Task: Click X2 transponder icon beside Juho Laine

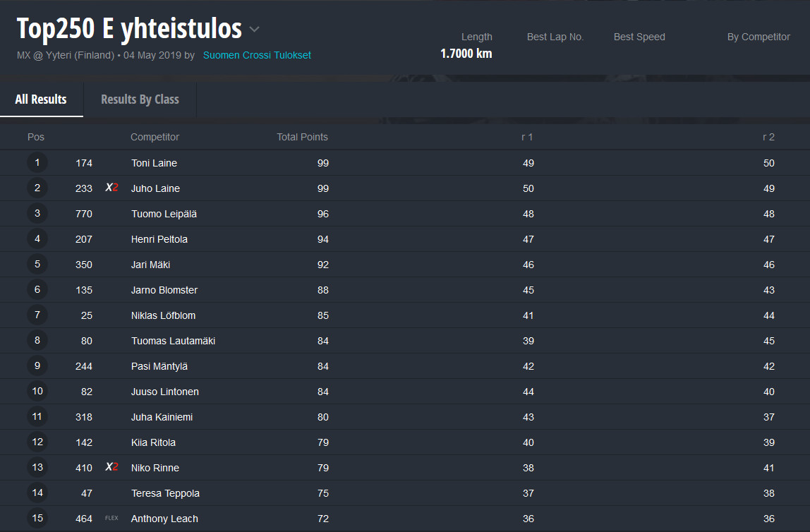Action: [111, 188]
